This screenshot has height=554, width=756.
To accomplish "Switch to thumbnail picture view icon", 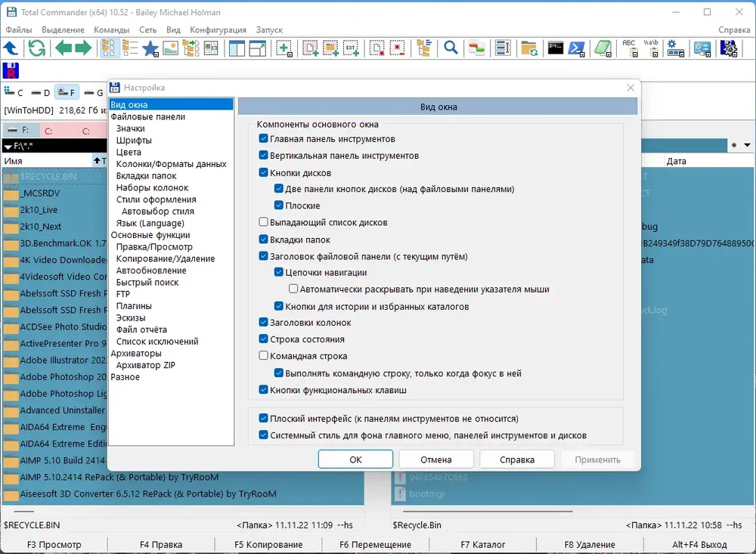I will tap(170, 48).
